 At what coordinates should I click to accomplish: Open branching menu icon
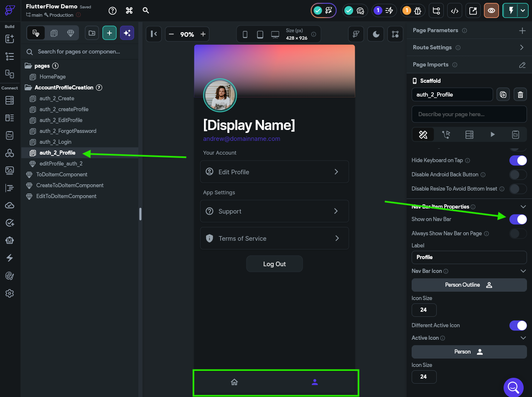pyautogui.click(x=436, y=11)
